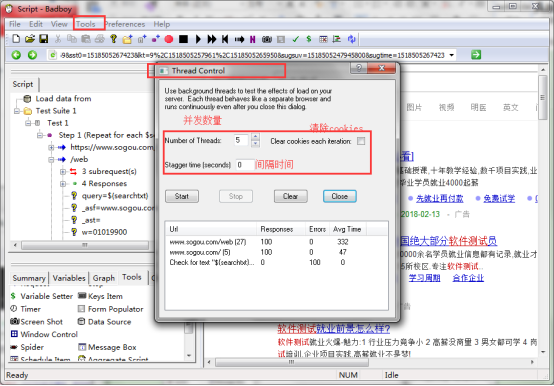This screenshot has height=386, width=554.
Task: Click the Add new step icon
Action: click(x=155, y=39)
